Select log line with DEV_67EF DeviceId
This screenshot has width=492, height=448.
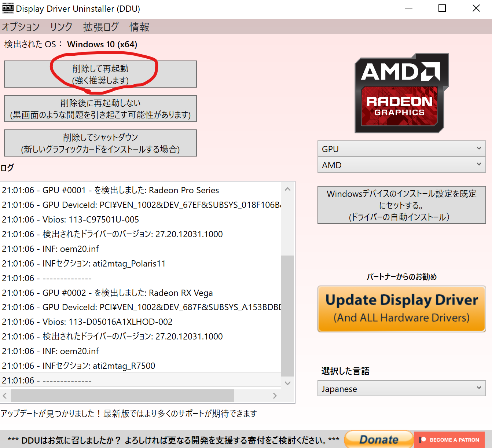(141, 205)
